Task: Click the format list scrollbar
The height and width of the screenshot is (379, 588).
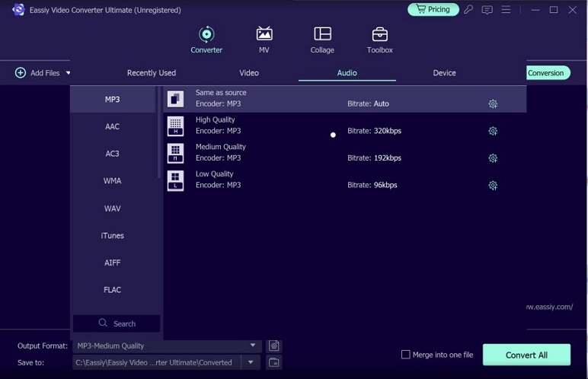Action: [x=159, y=132]
